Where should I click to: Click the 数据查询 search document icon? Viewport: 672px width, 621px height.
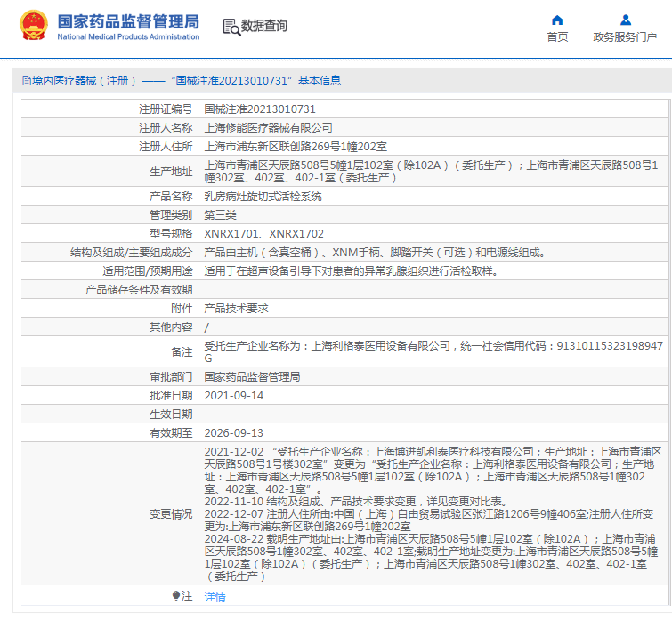click(x=231, y=27)
